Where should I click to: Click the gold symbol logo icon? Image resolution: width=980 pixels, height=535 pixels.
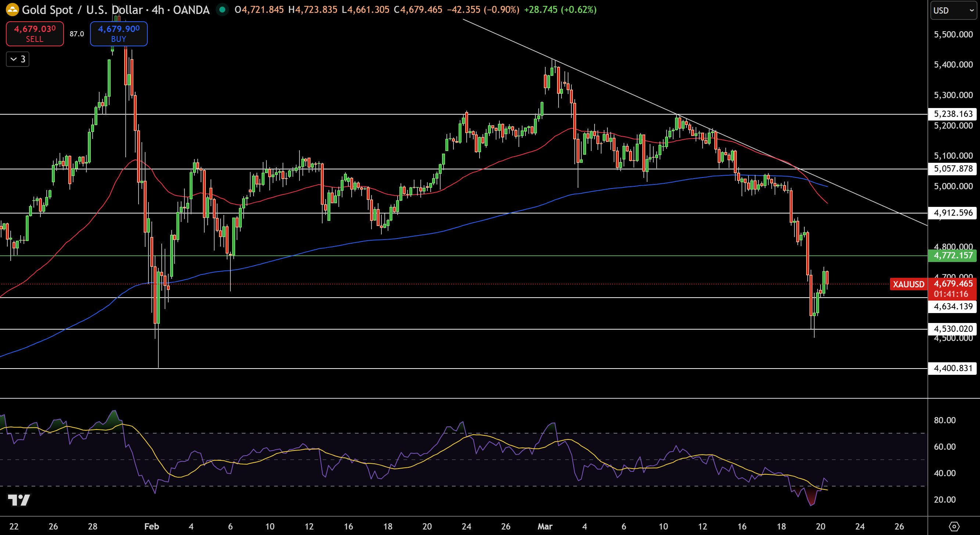click(x=12, y=10)
